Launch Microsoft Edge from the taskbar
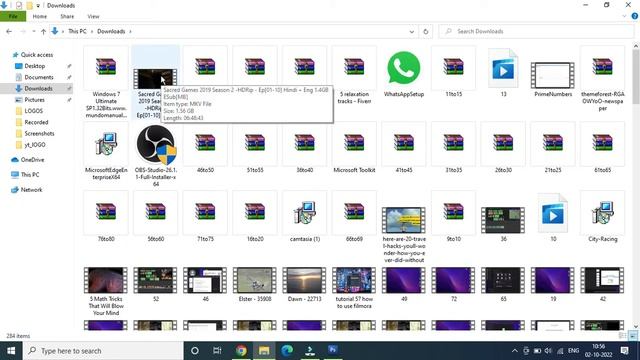This screenshot has width=640, height=360. click(287, 351)
